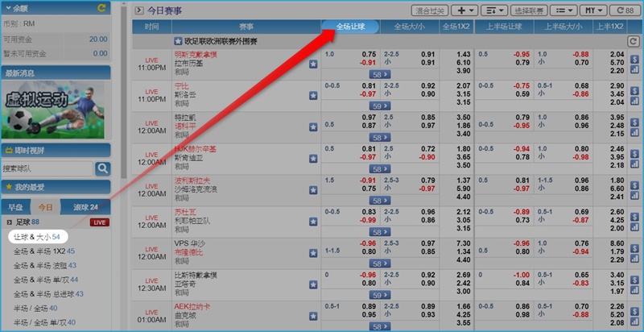Open the MY odds type dropdown
The height and width of the screenshot is (332, 644).
593,10
